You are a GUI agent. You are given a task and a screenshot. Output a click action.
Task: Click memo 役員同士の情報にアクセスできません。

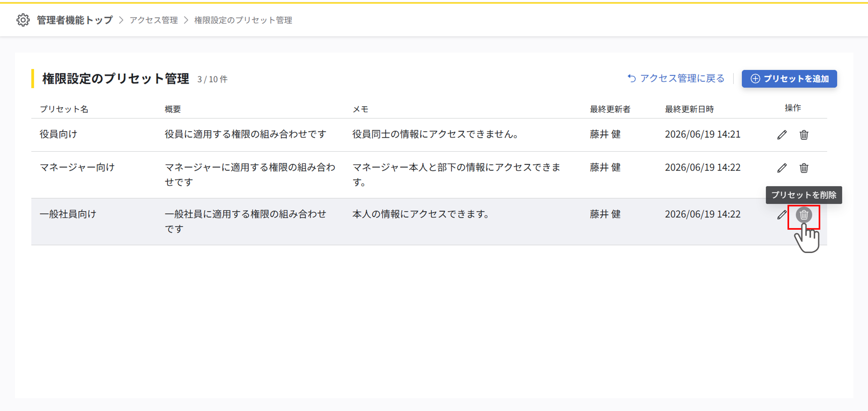[x=435, y=134]
